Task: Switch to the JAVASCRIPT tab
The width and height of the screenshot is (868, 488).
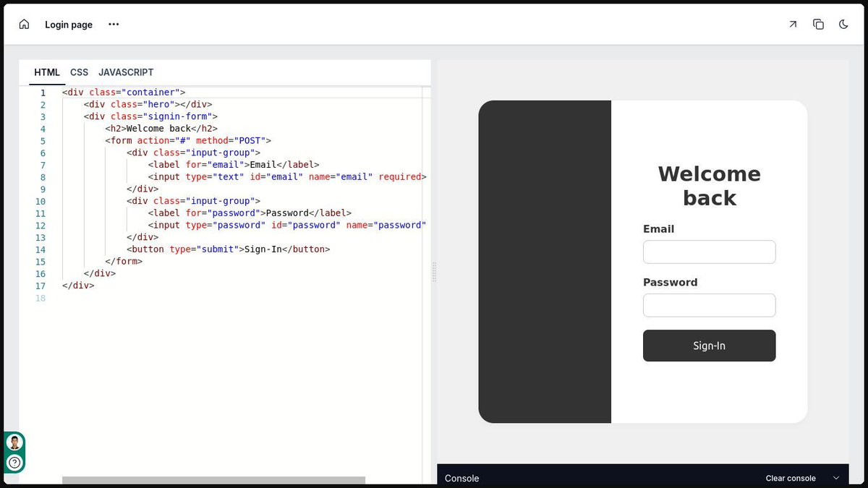Action: click(x=126, y=72)
